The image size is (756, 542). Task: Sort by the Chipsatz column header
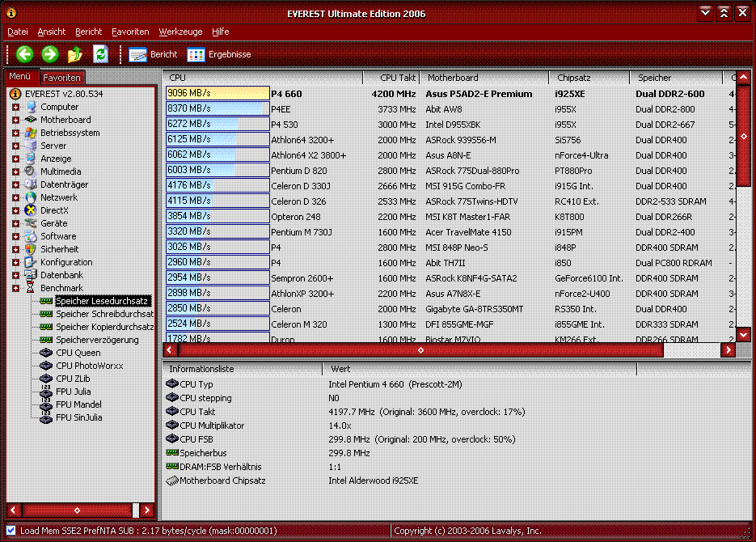pyautogui.click(x=589, y=77)
